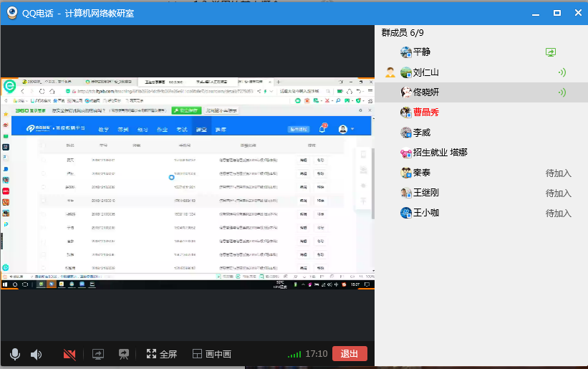This screenshot has height=369, width=588.
Task: Click speaking indicator beside 佟晓妍
Action: (x=562, y=92)
